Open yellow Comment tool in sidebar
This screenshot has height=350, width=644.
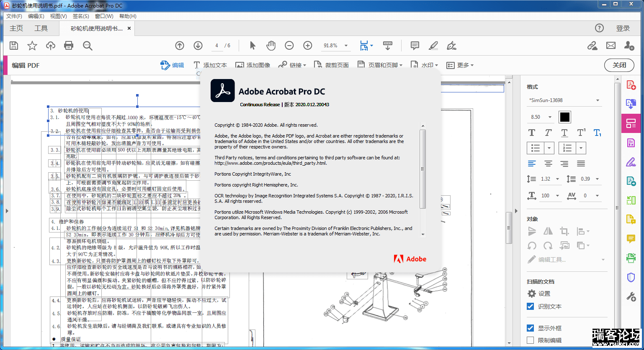coord(631,239)
